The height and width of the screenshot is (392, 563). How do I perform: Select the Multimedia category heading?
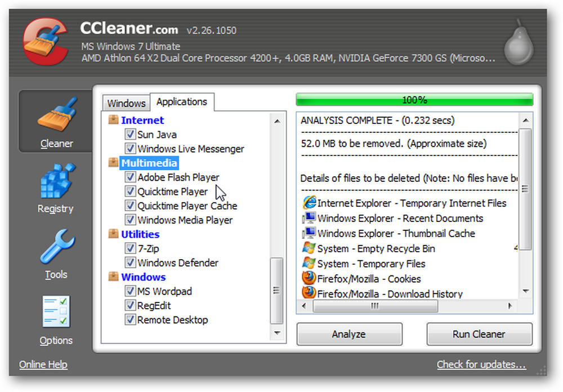(149, 163)
